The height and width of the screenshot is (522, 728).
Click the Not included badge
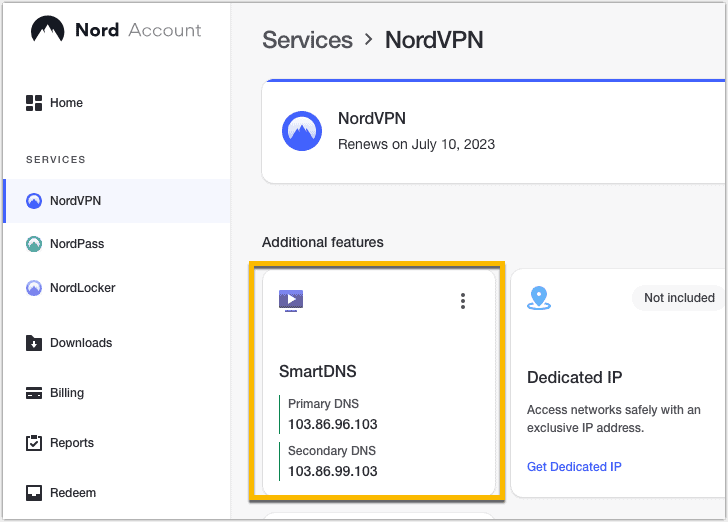679,297
